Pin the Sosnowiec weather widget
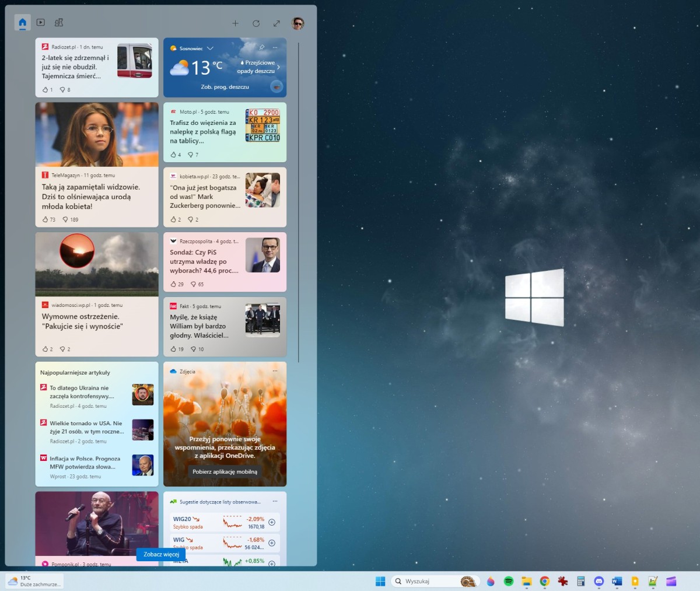The width and height of the screenshot is (700, 591). click(x=261, y=48)
